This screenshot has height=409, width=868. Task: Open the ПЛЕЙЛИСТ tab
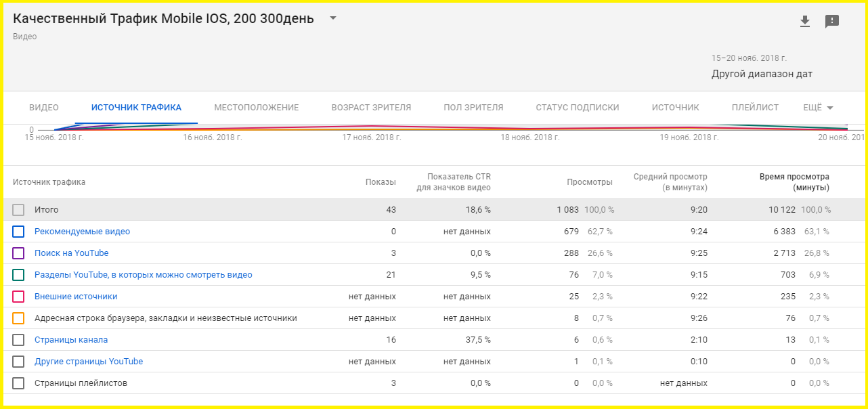[x=755, y=108]
